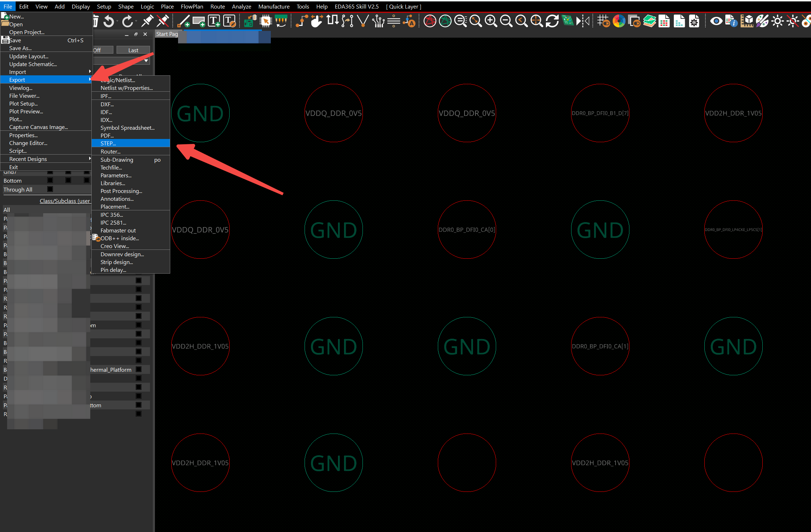Click the Class/Subclass (user link
The height and width of the screenshot is (532, 811).
tap(65, 201)
